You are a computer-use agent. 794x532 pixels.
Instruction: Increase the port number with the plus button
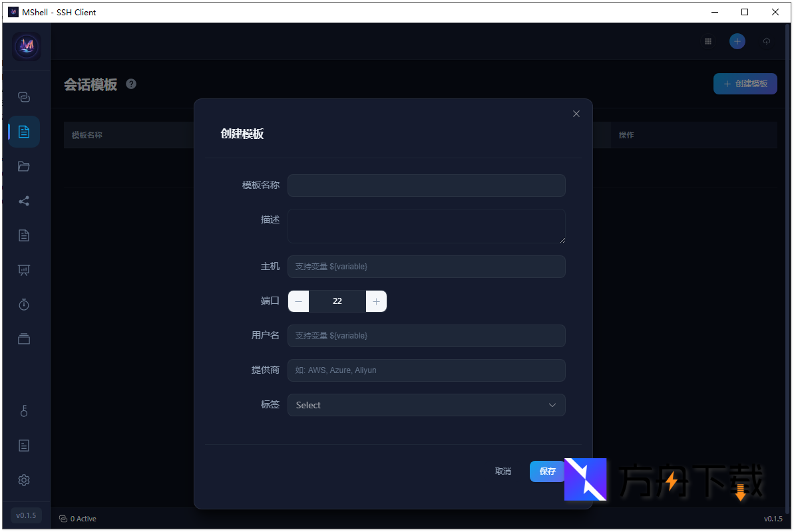pos(376,301)
